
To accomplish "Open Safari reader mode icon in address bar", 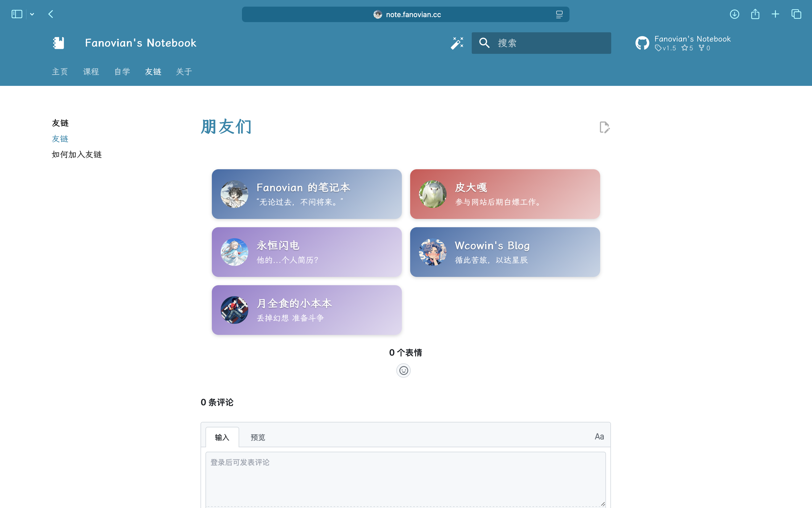I will (x=559, y=14).
